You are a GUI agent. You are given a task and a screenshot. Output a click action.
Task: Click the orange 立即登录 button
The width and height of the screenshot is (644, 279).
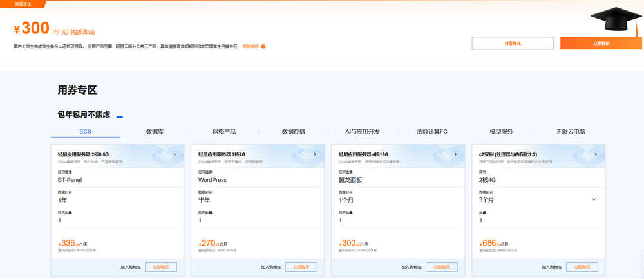(601, 43)
